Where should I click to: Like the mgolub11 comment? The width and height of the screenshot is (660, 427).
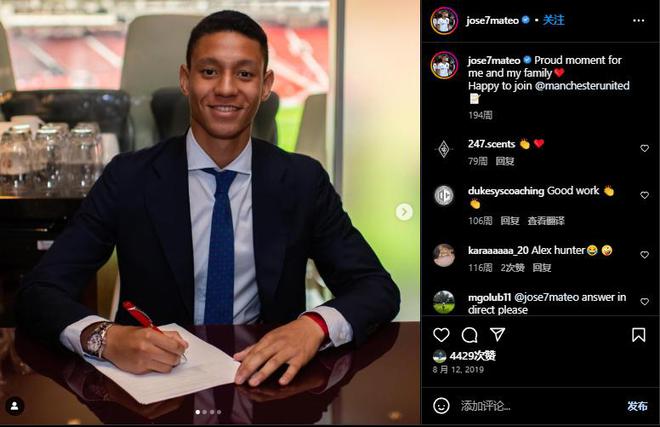[x=644, y=302]
